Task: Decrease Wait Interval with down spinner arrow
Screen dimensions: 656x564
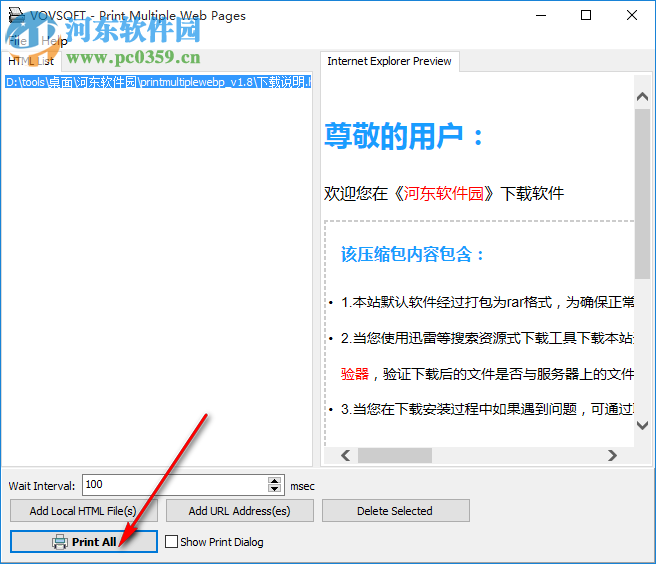Action: click(x=274, y=489)
